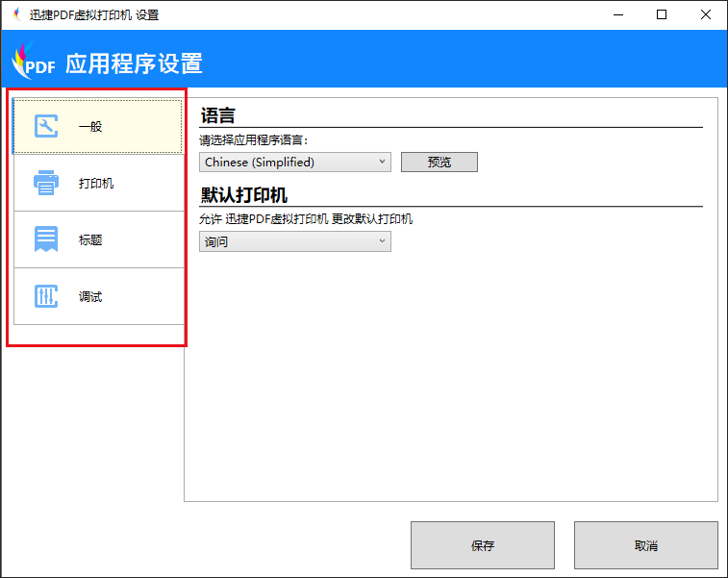Screen dimensions: 728x578
Task: Switch to the 标题 tab label
Action: tap(90, 240)
